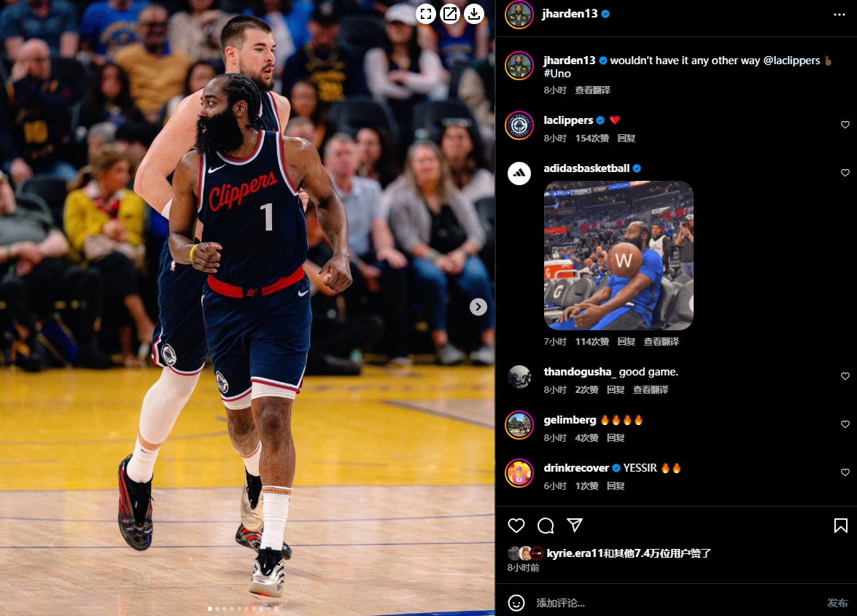Click 查看翻译 under the caption
This screenshot has width=857, height=616.
tap(592, 90)
